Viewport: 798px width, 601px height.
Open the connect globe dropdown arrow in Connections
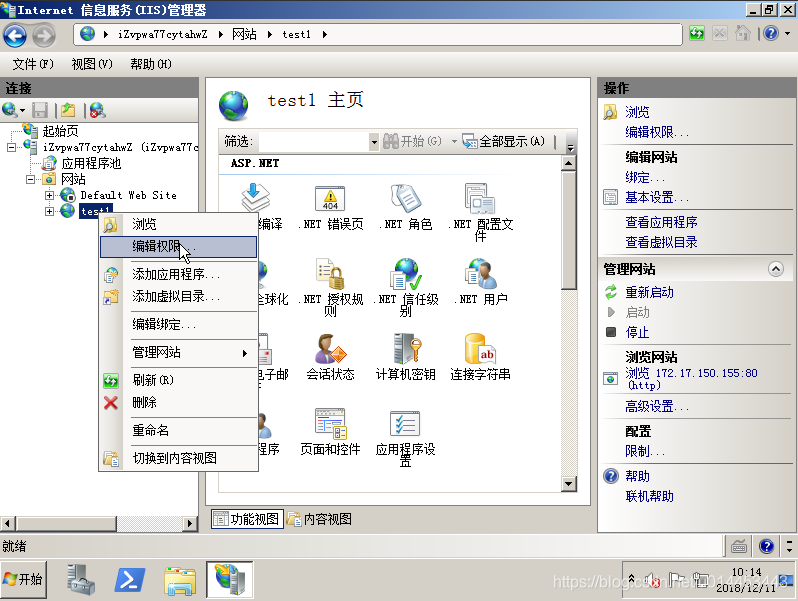tap(22, 110)
